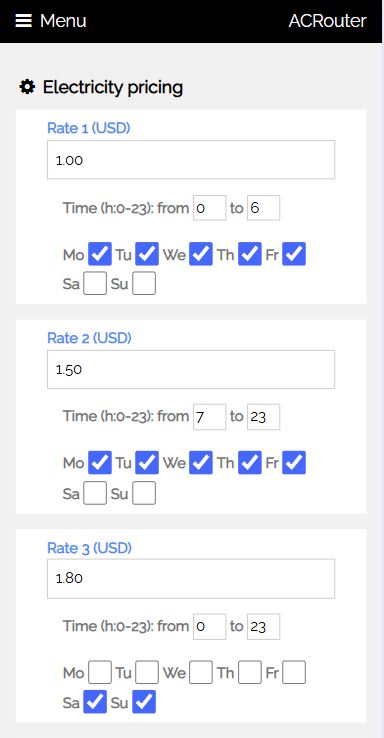Screen dimensions: 384x738
Task: Focus the Rate 2 (USD) price field
Action: tap(191, 369)
